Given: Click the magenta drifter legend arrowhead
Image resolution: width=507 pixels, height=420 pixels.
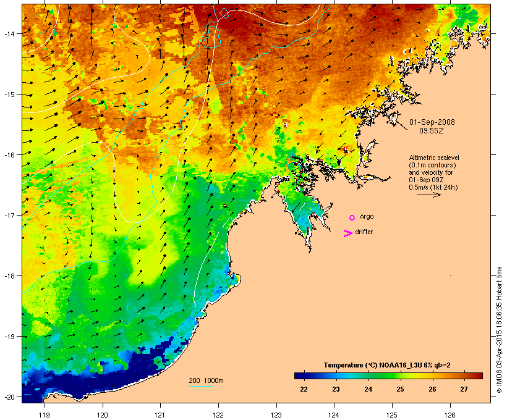Looking at the screenshot, I should (x=348, y=233).
